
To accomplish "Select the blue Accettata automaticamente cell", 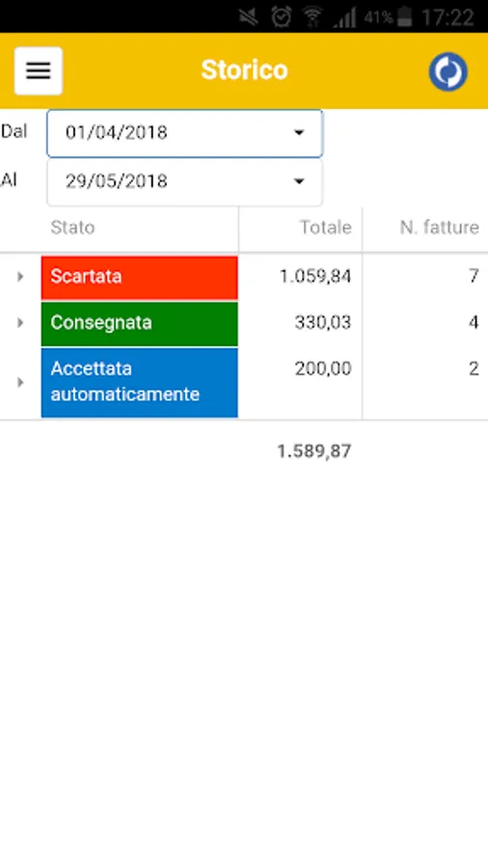I will click(x=140, y=383).
